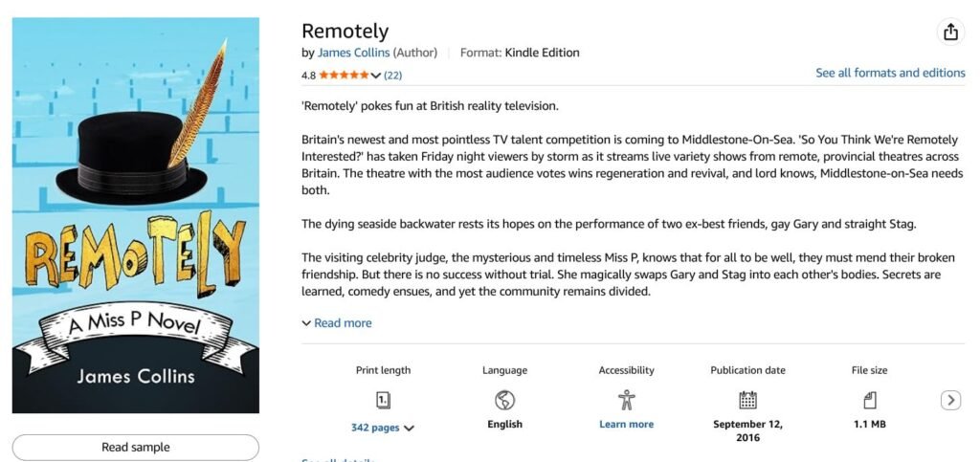This screenshot has width=980, height=462.
Task: Open accessibility Learn more link
Action: [x=626, y=424]
